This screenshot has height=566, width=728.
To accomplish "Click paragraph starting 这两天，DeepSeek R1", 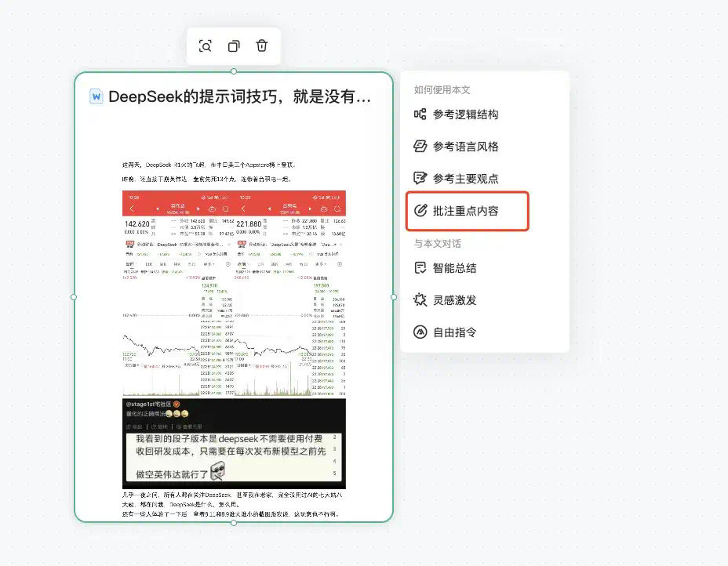I will click(x=209, y=165).
